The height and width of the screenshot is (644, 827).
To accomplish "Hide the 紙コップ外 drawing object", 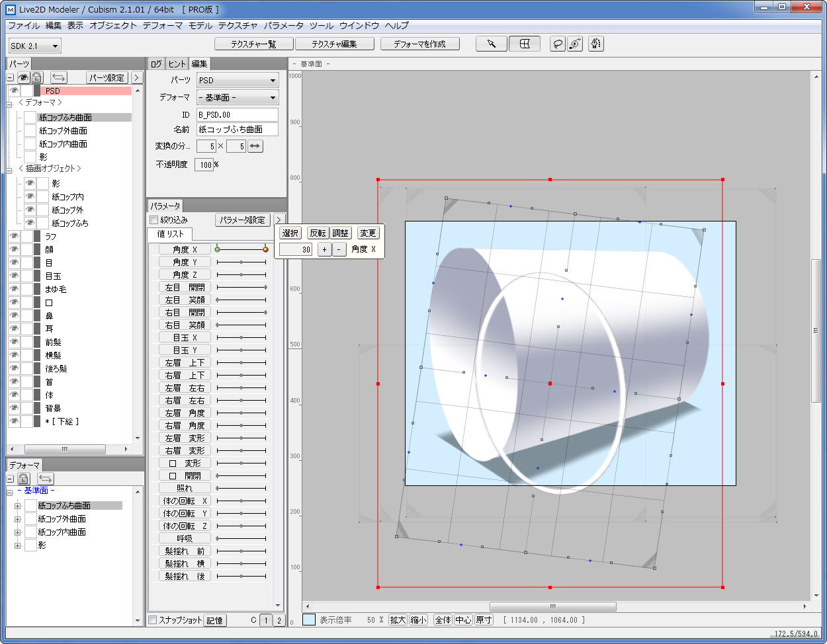I will 29,210.
